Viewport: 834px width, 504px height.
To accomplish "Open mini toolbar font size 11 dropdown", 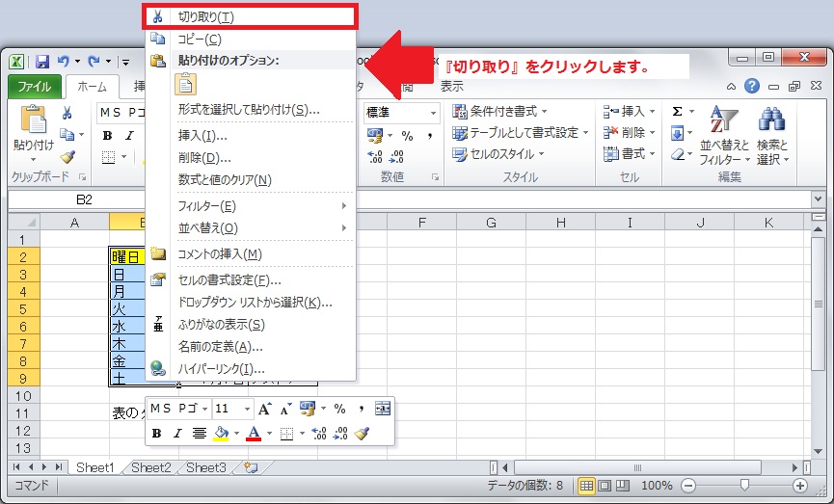I will 247,409.
